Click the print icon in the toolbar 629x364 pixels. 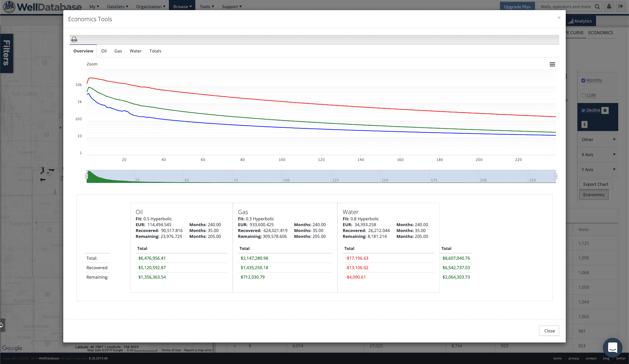pos(74,39)
